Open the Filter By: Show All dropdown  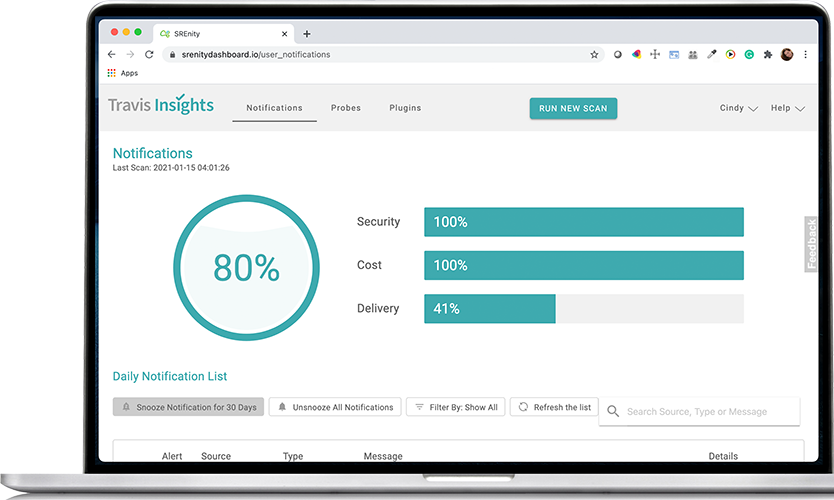pyautogui.click(x=456, y=407)
